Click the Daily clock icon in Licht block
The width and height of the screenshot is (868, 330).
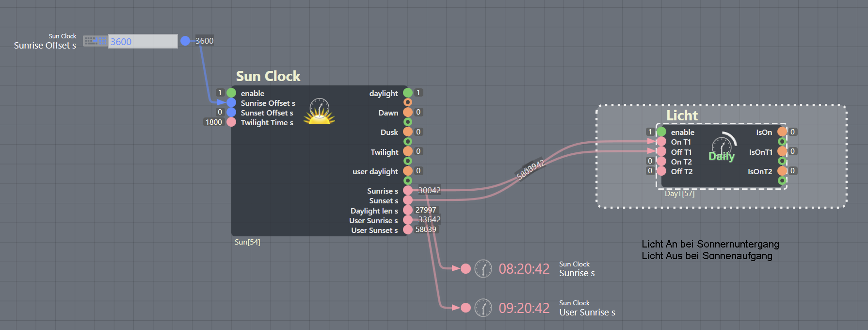[x=722, y=147]
